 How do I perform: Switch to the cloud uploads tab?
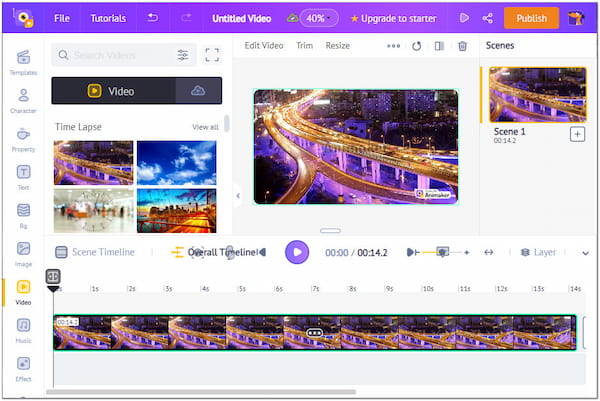198,91
